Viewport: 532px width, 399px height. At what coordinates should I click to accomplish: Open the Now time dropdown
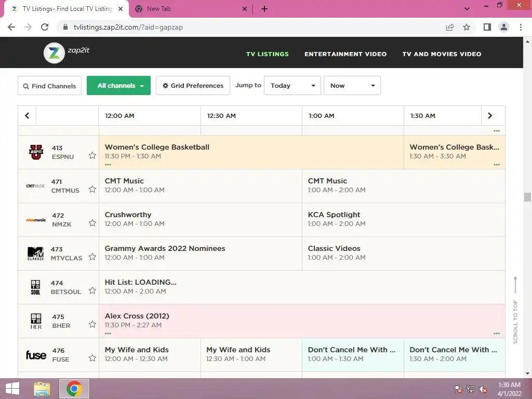[x=352, y=86]
